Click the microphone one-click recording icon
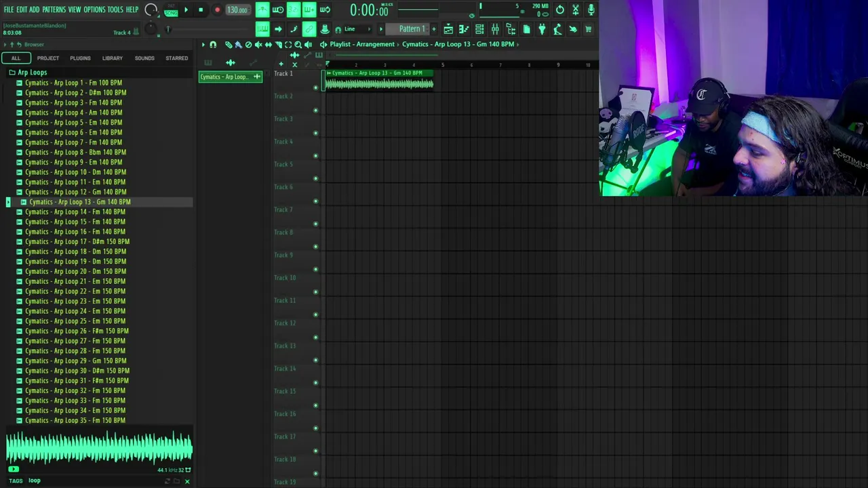 pos(591,9)
